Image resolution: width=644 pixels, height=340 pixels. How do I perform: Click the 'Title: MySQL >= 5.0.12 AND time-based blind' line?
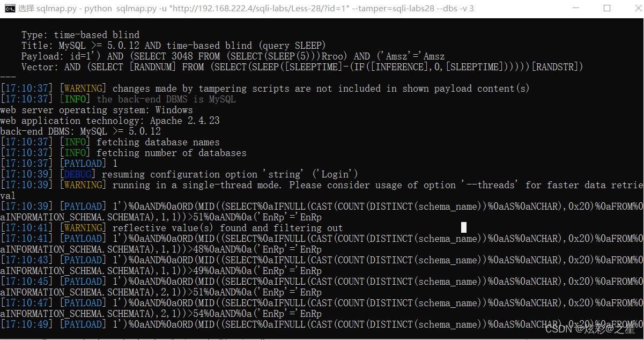tap(174, 46)
